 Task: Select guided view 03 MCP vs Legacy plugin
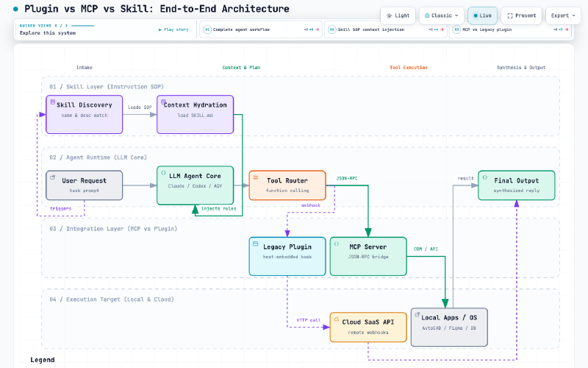coord(510,29)
